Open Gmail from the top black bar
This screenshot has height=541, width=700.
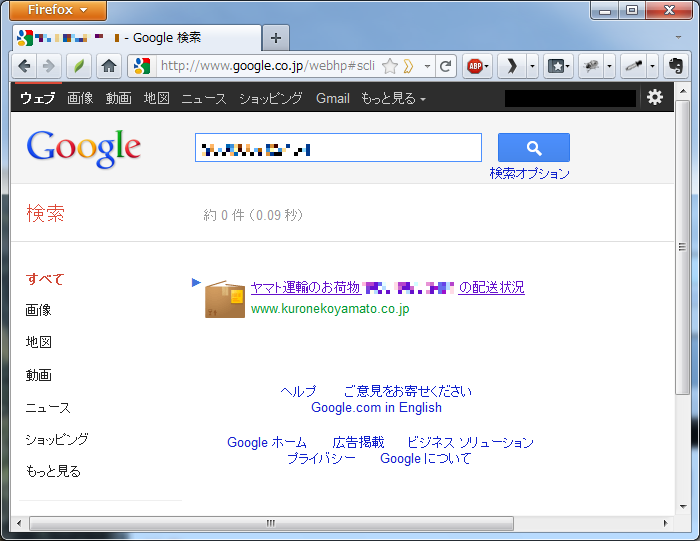point(333,98)
